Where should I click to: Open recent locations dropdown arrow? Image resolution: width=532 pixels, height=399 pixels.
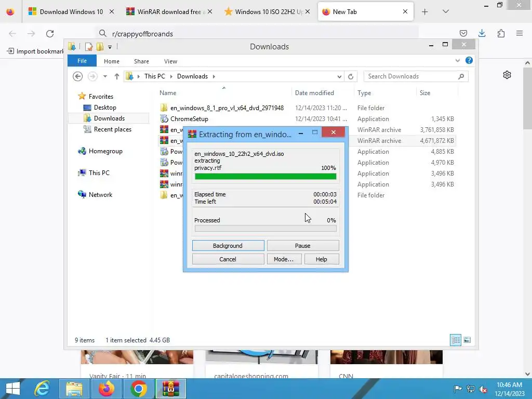(105, 76)
